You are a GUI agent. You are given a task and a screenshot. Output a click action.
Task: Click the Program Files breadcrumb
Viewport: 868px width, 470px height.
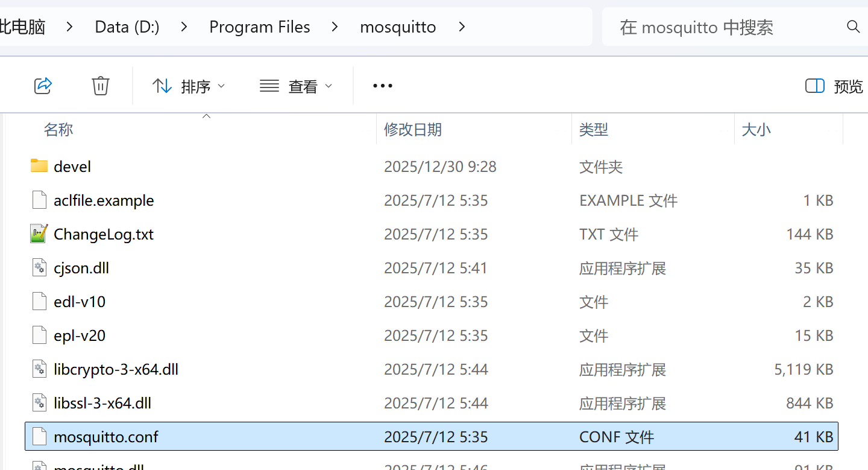pos(260,27)
